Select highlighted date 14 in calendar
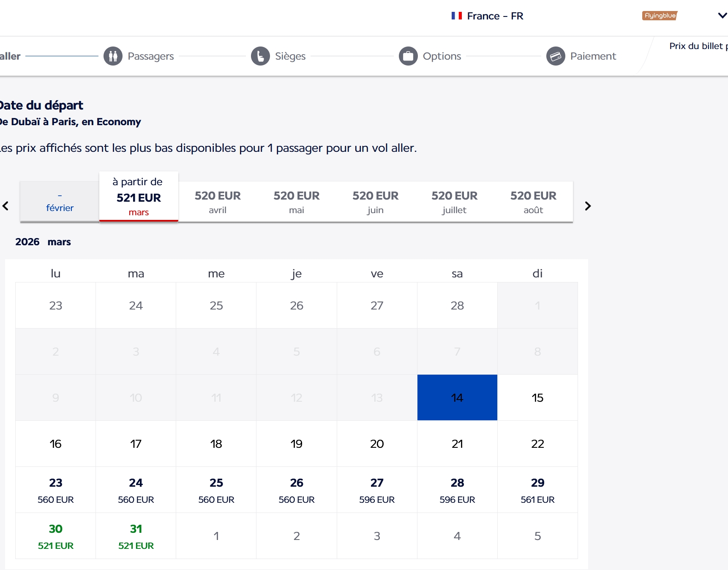This screenshot has width=728, height=570. pos(457,397)
